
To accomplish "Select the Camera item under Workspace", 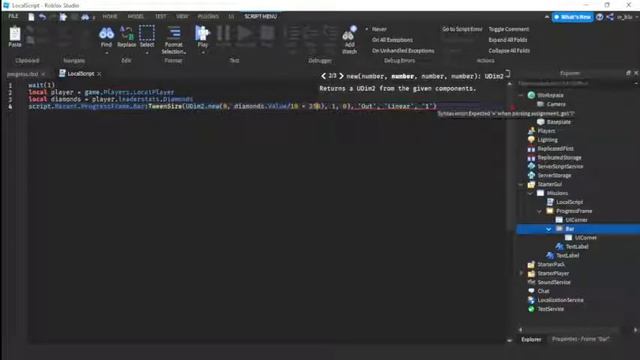I will [x=555, y=104].
